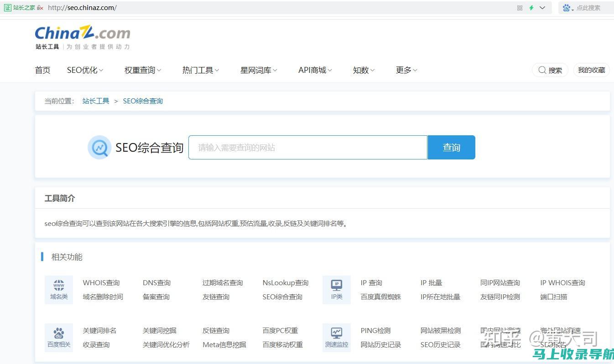Image resolution: width=614 pixels, height=364 pixels.
Task: Open DNS查询 tool link
Action: point(156,283)
